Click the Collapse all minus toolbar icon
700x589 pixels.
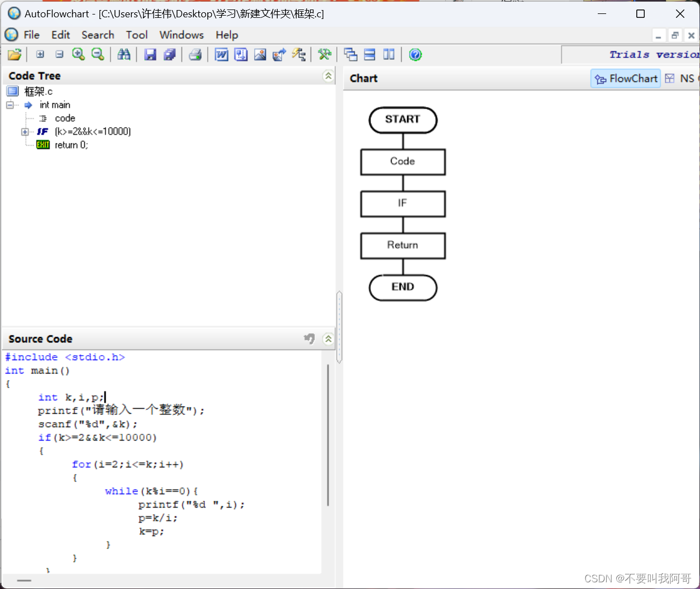[x=59, y=54]
